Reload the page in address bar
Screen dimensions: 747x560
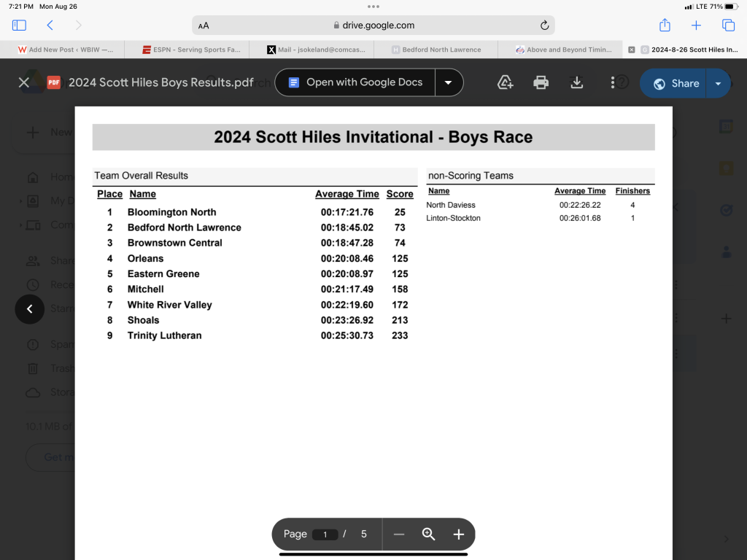[544, 26]
